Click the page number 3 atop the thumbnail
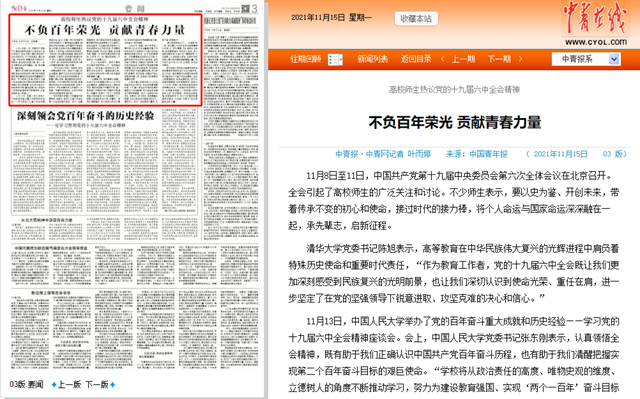 [254, 8]
